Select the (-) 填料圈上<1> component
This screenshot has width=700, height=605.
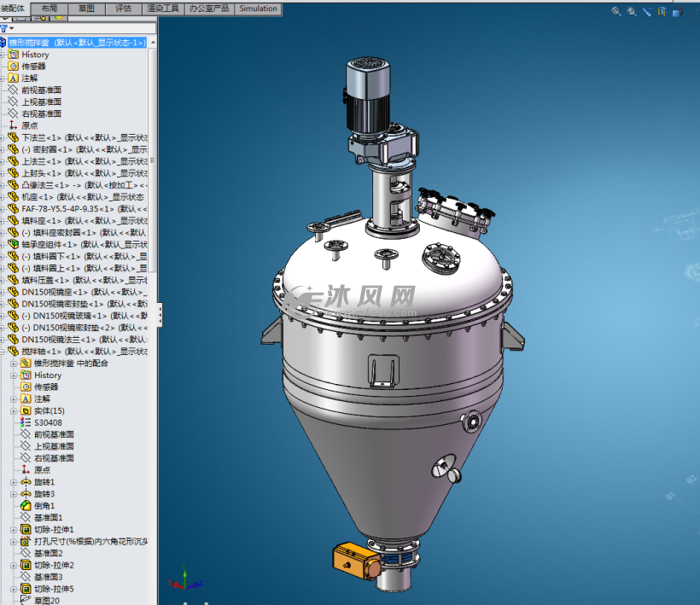[85, 268]
